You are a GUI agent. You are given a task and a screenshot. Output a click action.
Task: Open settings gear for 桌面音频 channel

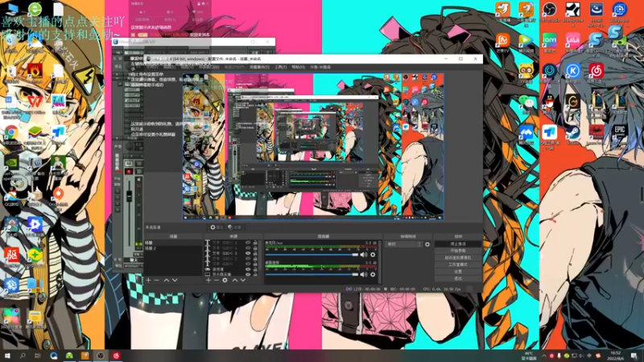coord(373,274)
